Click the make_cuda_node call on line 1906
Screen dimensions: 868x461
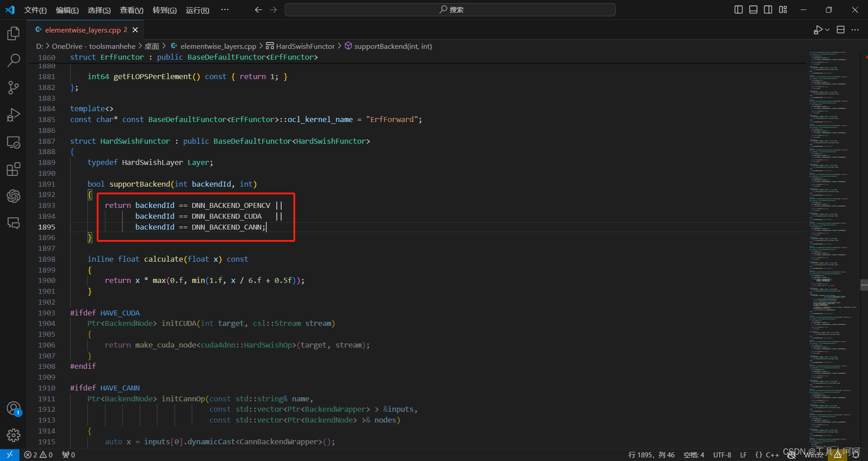165,345
